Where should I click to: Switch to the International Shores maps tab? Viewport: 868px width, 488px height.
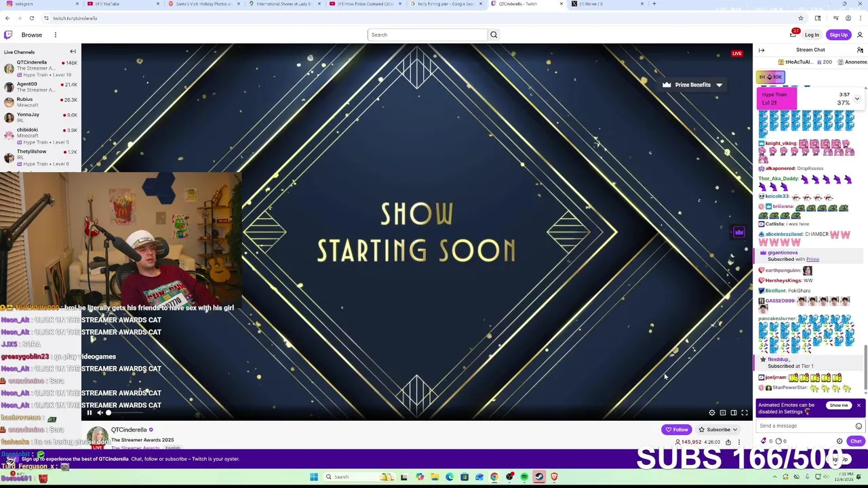(x=284, y=4)
